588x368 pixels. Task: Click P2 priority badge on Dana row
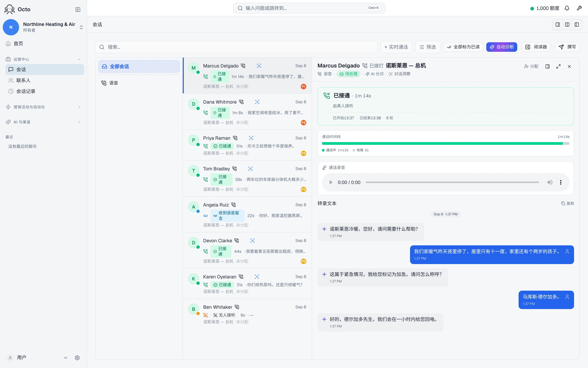[x=304, y=123]
